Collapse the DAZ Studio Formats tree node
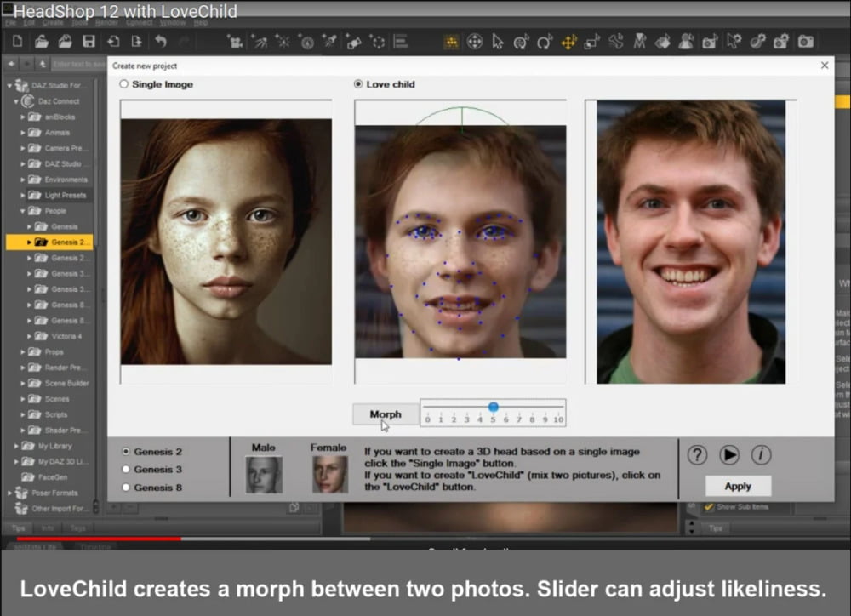The height and width of the screenshot is (616, 851). pyautogui.click(x=9, y=86)
